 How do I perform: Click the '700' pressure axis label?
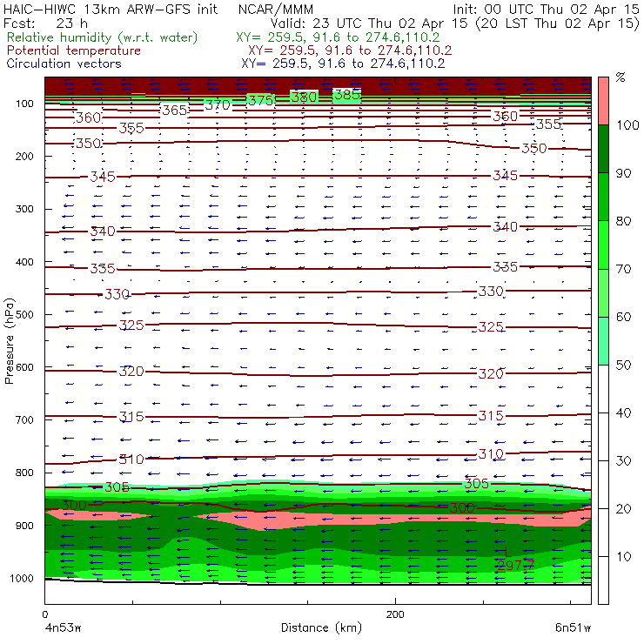tap(24, 420)
